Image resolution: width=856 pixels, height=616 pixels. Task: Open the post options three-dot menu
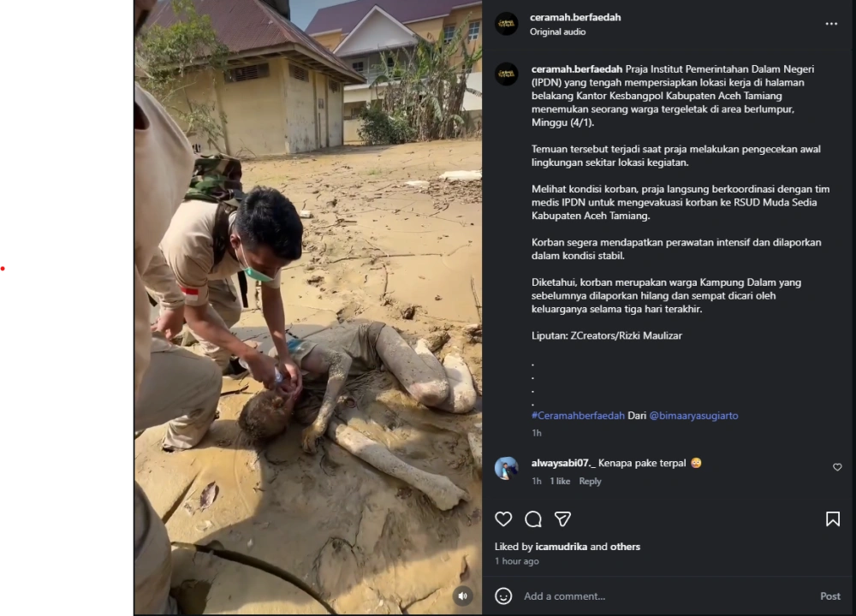pyautogui.click(x=831, y=23)
